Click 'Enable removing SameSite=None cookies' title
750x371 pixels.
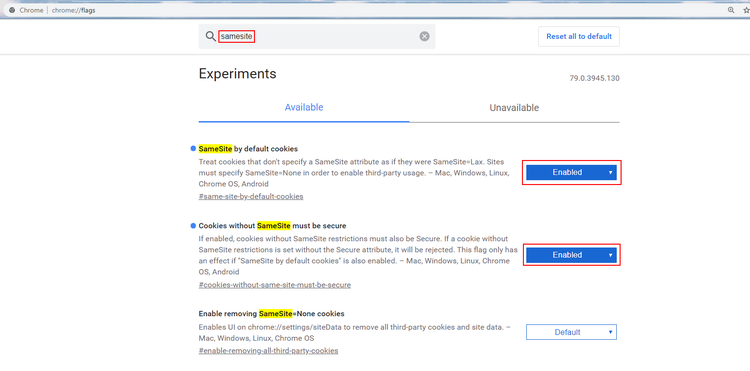tap(271, 314)
